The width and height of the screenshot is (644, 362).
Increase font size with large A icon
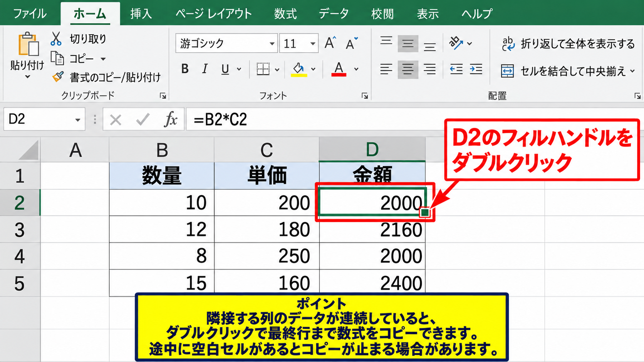[330, 43]
